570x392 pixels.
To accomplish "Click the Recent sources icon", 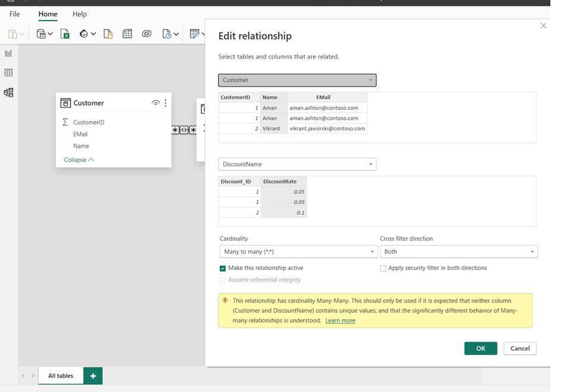I will pyautogui.click(x=166, y=34).
